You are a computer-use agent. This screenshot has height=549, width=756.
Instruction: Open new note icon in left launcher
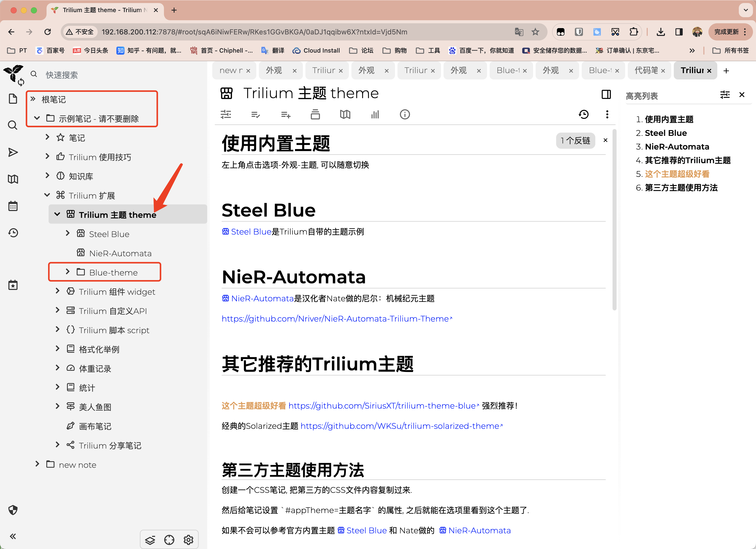[13, 99]
